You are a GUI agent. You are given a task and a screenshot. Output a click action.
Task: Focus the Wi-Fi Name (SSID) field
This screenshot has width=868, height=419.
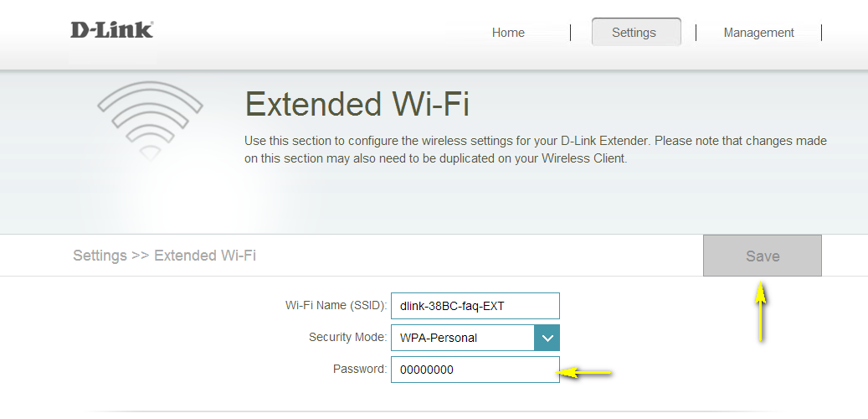click(475, 306)
